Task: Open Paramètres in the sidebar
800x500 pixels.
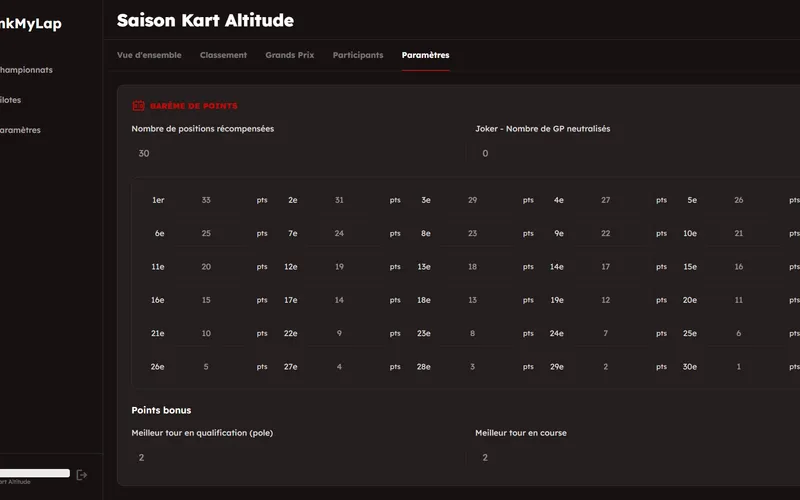Action: (x=22, y=130)
